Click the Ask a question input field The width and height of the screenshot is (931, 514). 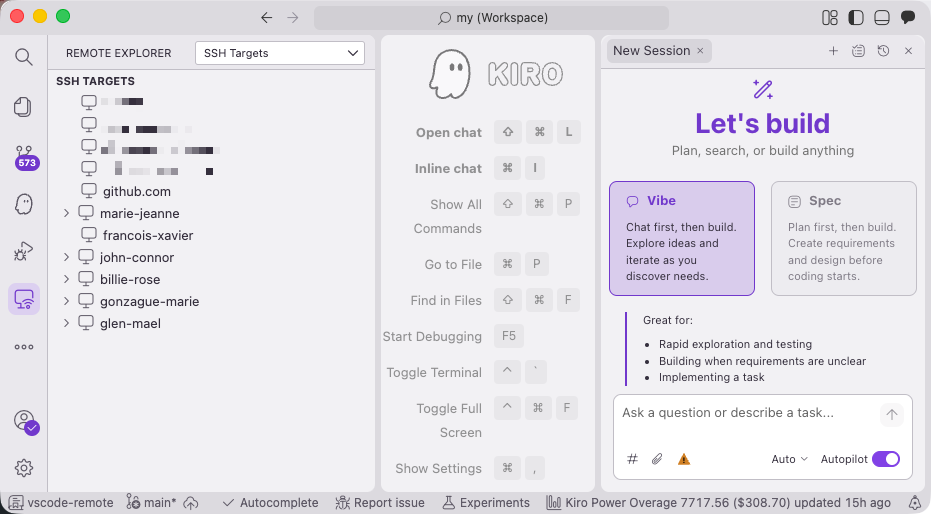pyautogui.click(x=745, y=413)
